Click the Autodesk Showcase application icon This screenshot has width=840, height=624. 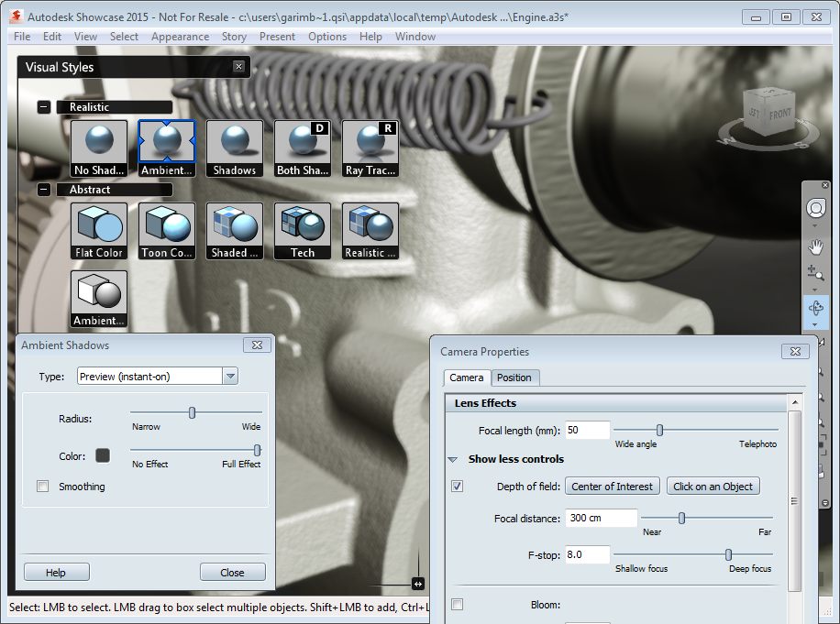coord(17,16)
